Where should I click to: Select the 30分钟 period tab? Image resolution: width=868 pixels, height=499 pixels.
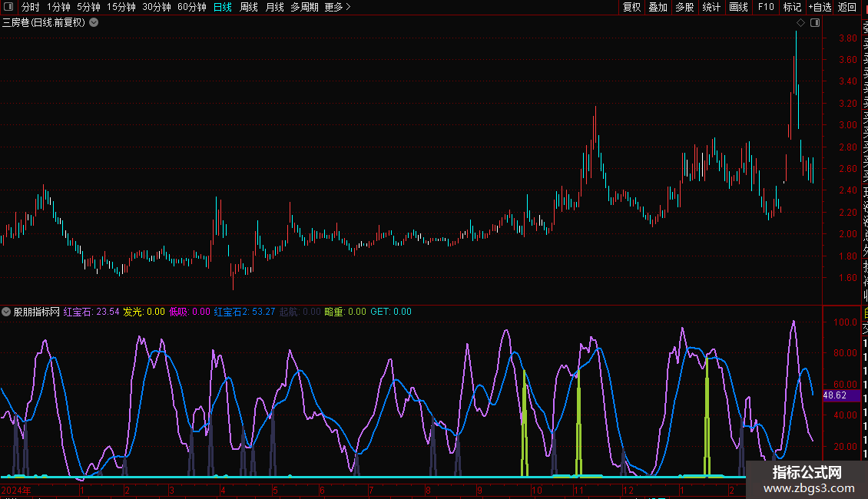tap(157, 7)
